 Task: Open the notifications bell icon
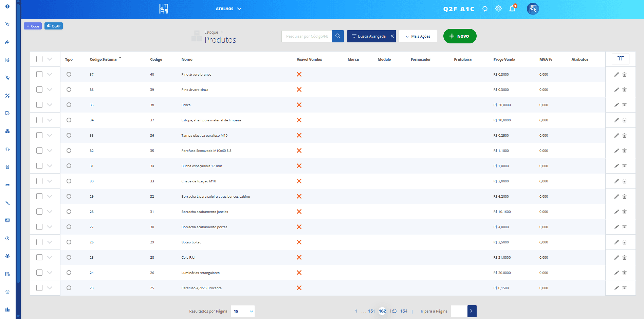[512, 9]
